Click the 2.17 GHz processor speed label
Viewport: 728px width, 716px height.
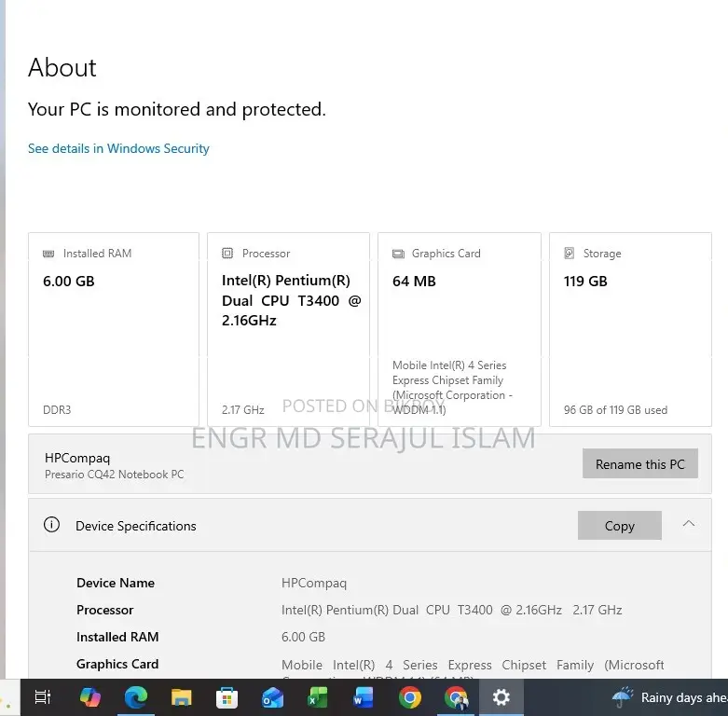pyautogui.click(x=242, y=410)
